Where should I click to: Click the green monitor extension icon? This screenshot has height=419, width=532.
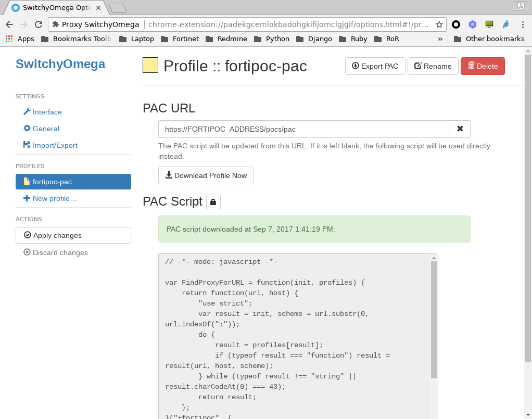click(x=489, y=24)
